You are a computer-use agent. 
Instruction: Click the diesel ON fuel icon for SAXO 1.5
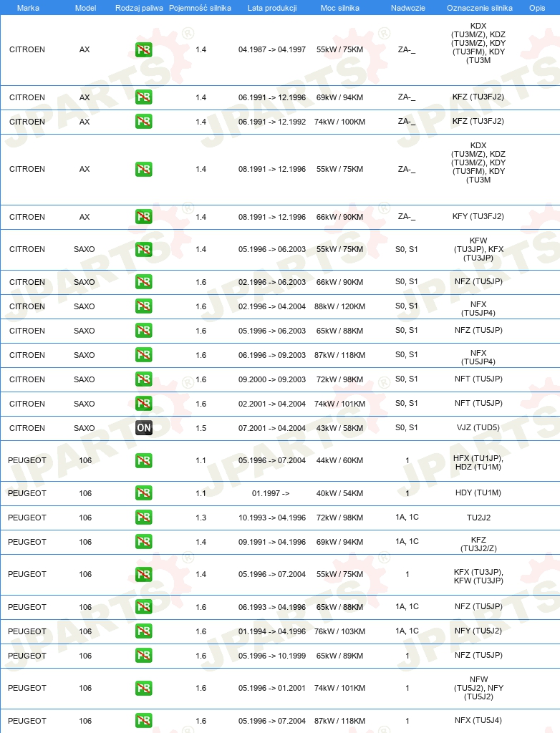[x=144, y=428]
